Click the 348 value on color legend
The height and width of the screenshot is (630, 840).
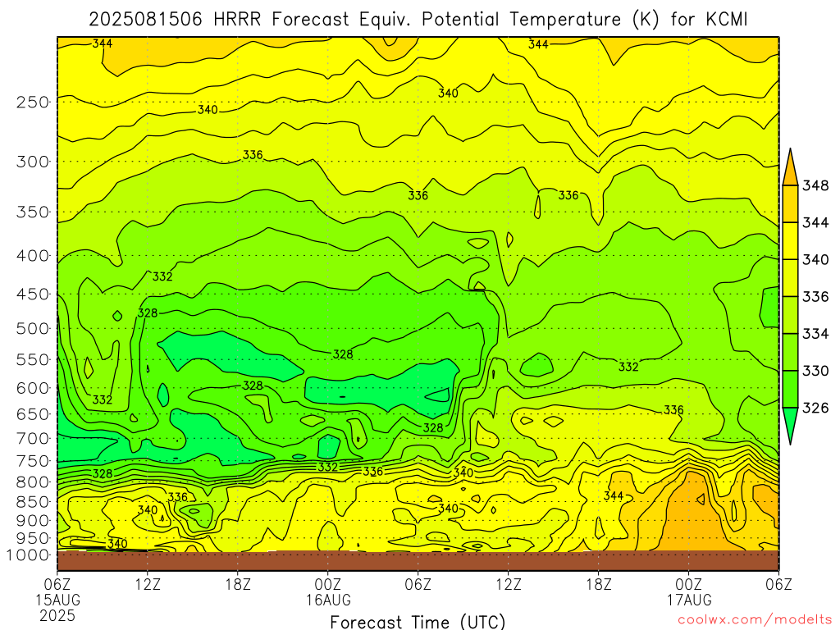[x=815, y=186]
